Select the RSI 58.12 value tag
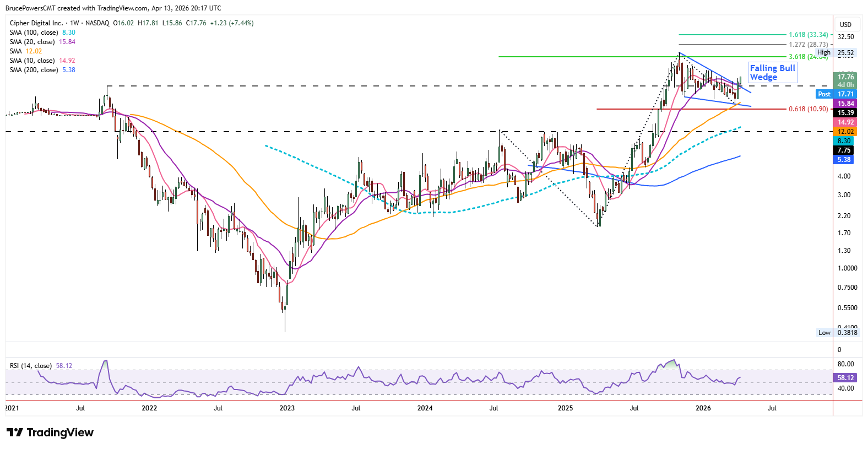The width and height of the screenshot is (868, 449). point(845,378)
